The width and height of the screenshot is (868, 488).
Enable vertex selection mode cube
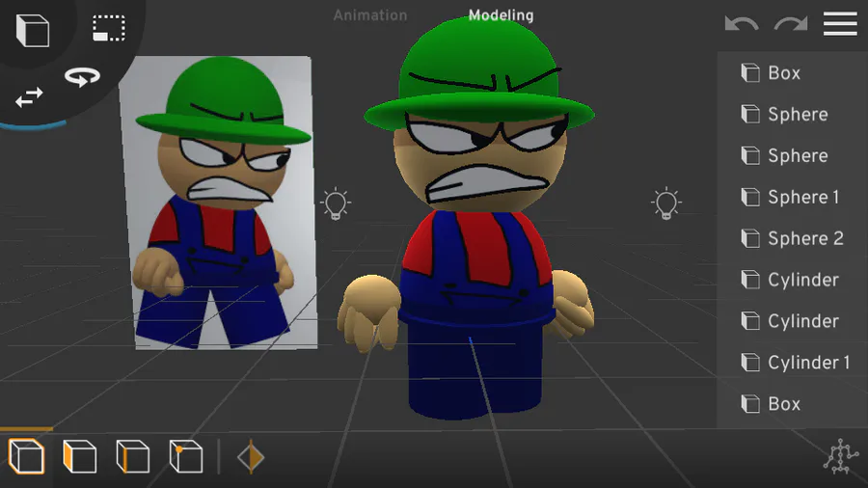point(186,456)
